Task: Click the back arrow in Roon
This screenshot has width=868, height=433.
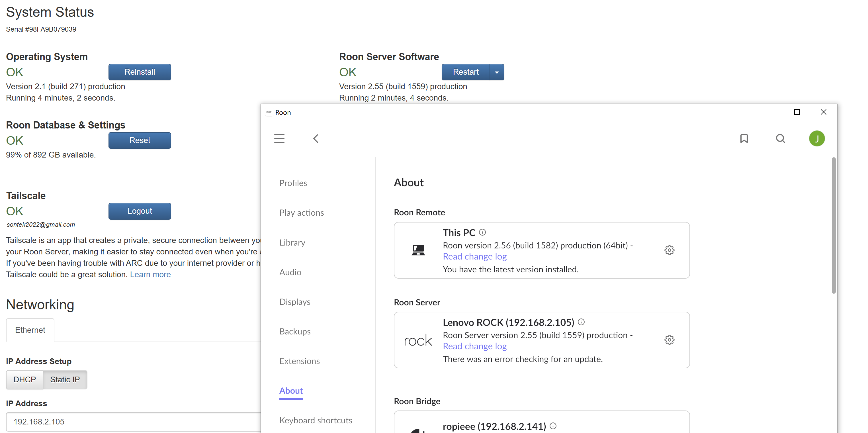Action: point(316,138)
